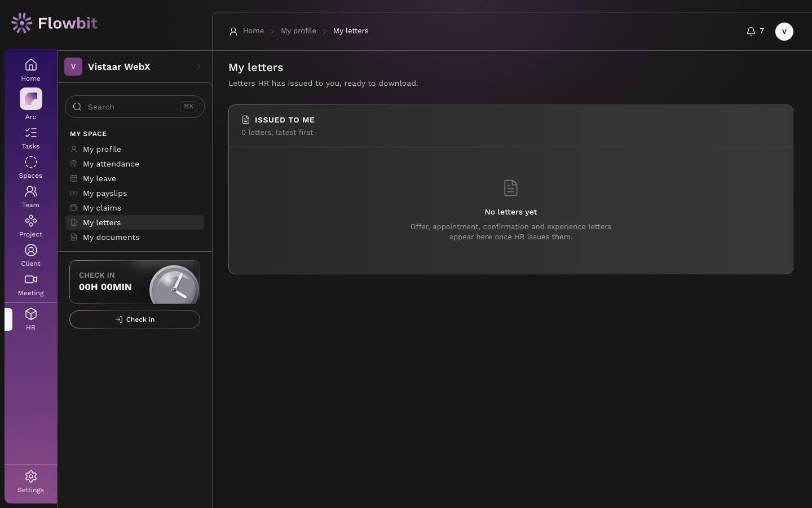Open My payslips in the sidebar
Image resolution: width=812 pixels, height=508 pixels.
[135, 193]
